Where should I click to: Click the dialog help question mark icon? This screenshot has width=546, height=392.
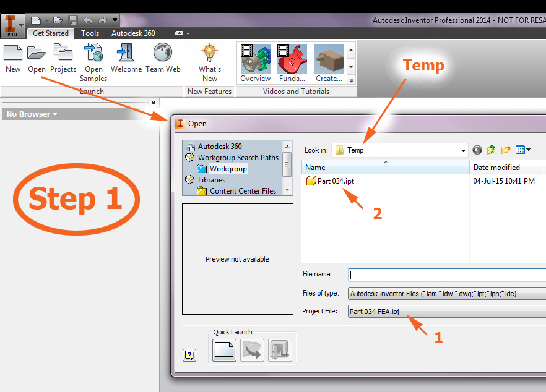click(189, 355)
